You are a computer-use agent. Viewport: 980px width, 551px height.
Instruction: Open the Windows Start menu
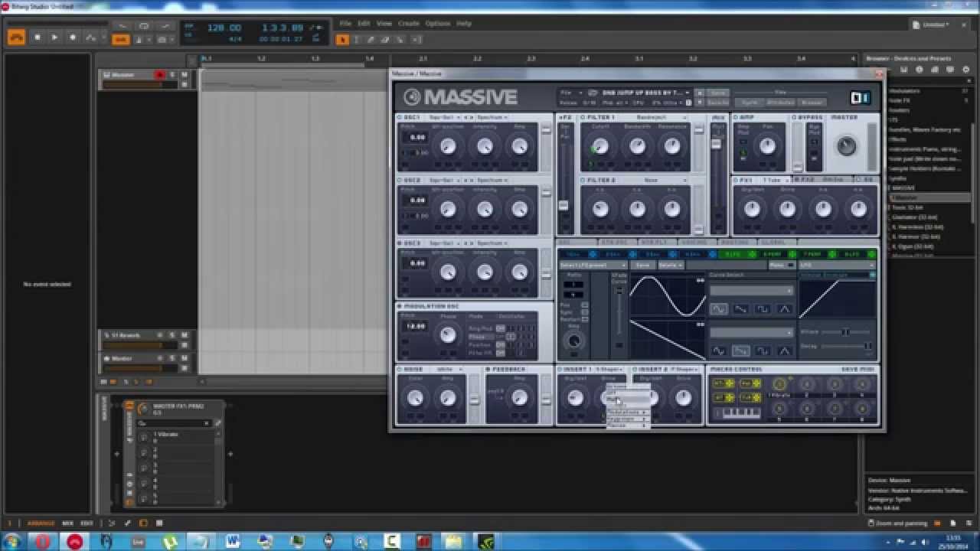point(12,541)
